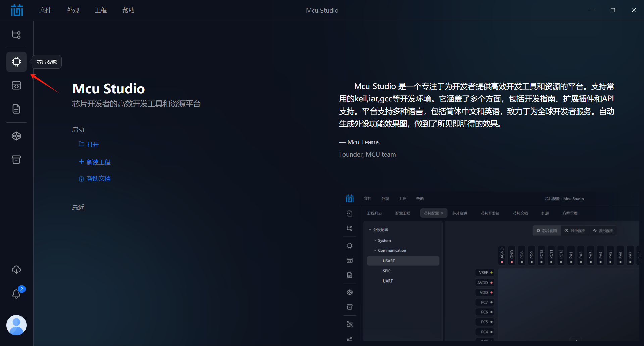Image resolution: width=644 pixels, height=346 pixels.
Task: Open the code window panel icon
Action: coord(16,85)
